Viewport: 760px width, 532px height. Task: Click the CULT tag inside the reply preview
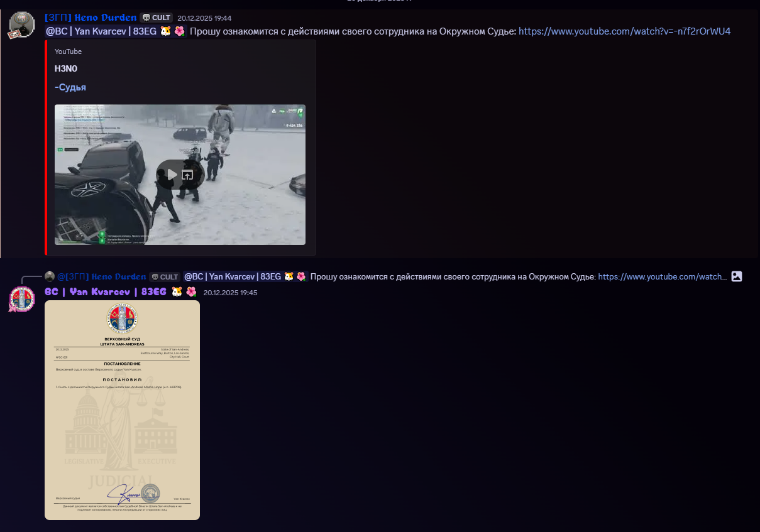pos(165,276)
